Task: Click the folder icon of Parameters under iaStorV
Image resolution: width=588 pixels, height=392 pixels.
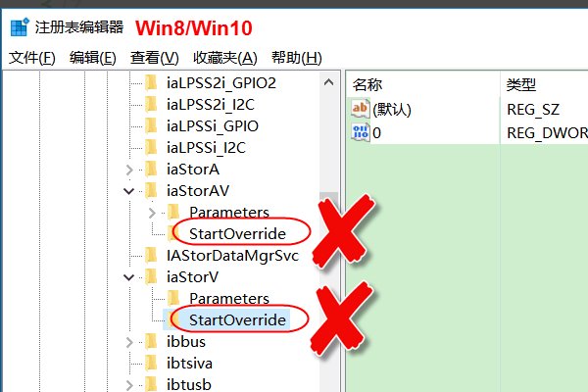Action: click(x=173, y=299)
